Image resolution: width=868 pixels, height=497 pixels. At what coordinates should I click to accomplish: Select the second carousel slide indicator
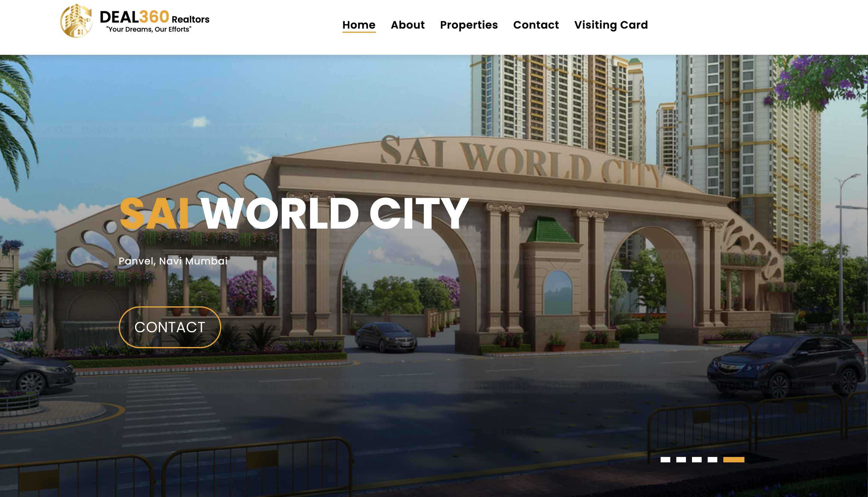click(x=681, y=459)
